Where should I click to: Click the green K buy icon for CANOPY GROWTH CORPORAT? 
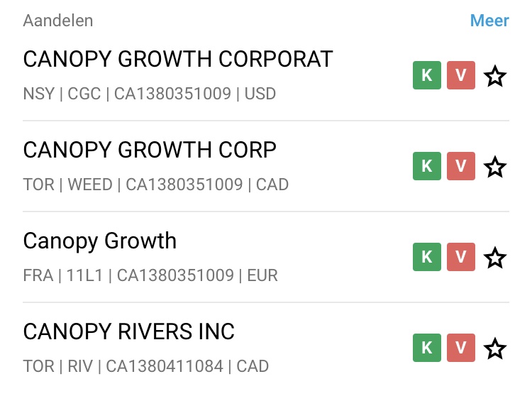point(427,75)
